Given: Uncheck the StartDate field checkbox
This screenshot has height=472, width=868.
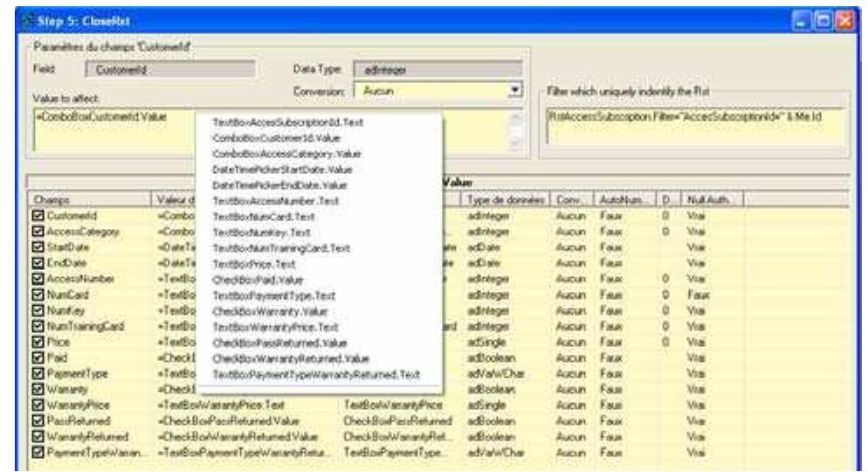Looking at the screenshot, I should tap(38, 247).
